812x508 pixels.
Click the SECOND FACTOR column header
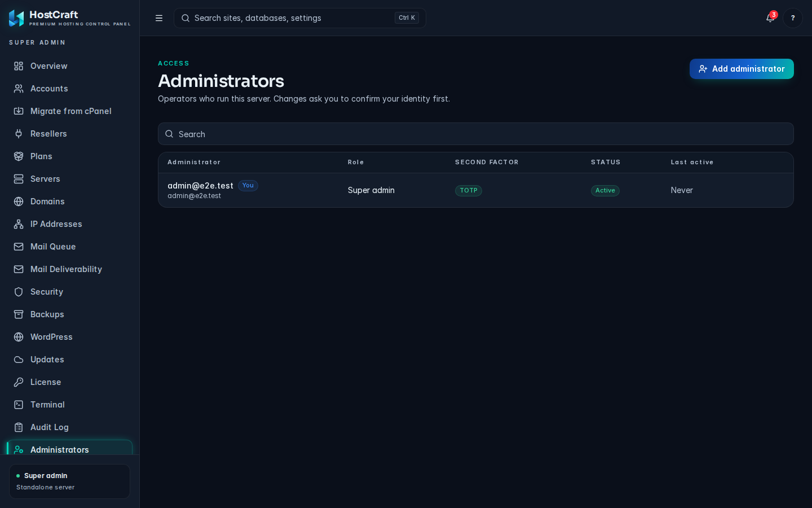[x=487, y=163]
